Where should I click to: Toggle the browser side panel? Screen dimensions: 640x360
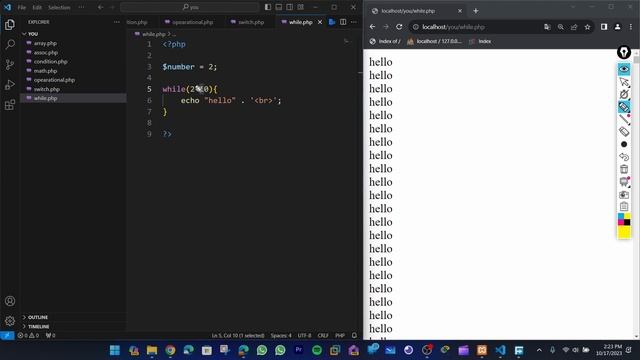click(x=604, y=27)
